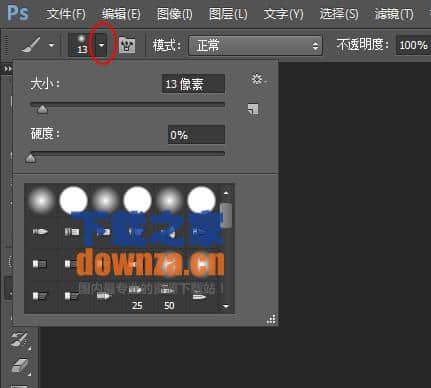The height and width of the screenshot is (388, 431).
Task: Select the brush preset labeled 50
Action: tap(169, 298)
